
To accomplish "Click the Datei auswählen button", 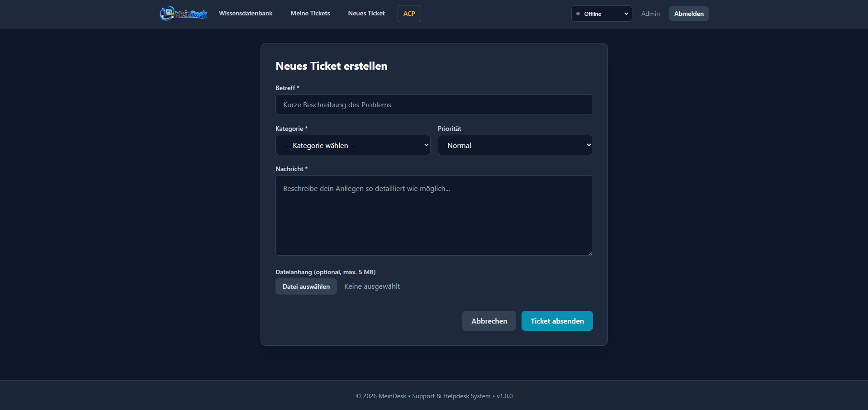I will [306, 286].
